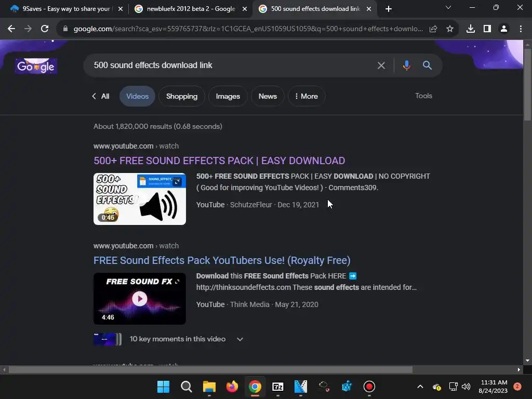Open the Windows Start menu
Screen dimensions: 532x399
[163, 387]
